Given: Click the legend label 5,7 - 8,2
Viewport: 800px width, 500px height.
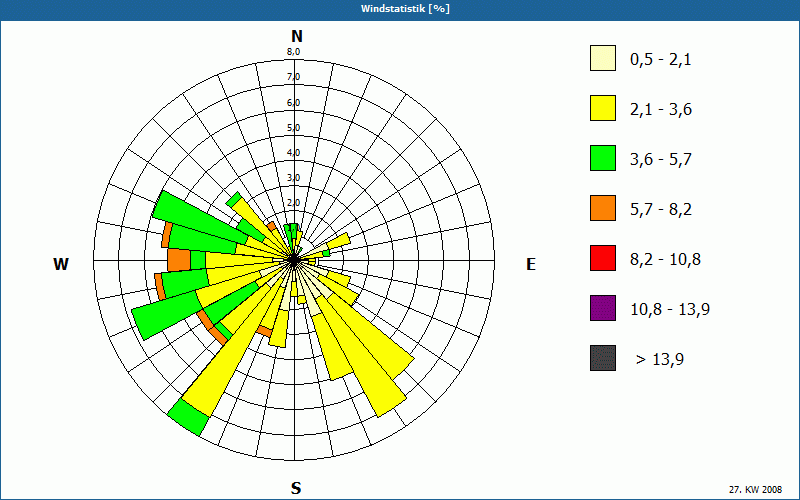Looking at the screenshot, I should (x=661, y=210).
